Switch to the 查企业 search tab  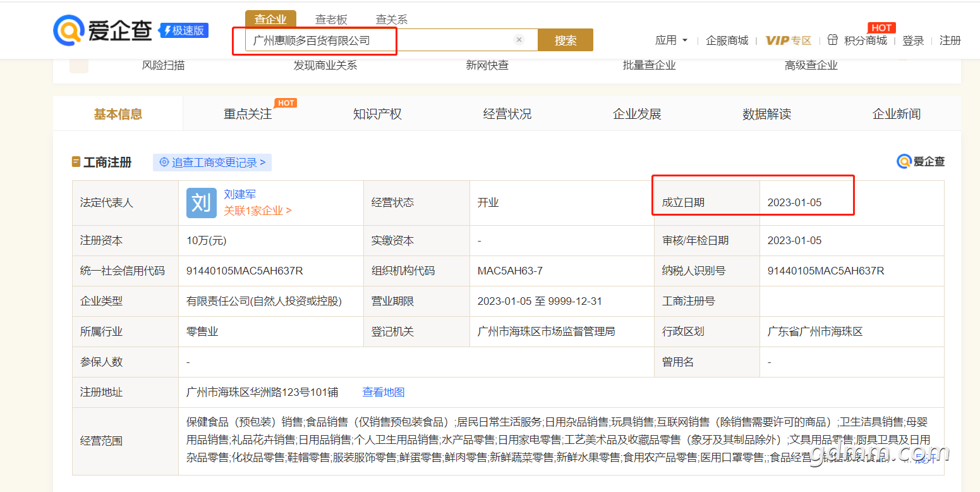pos(270,20)
